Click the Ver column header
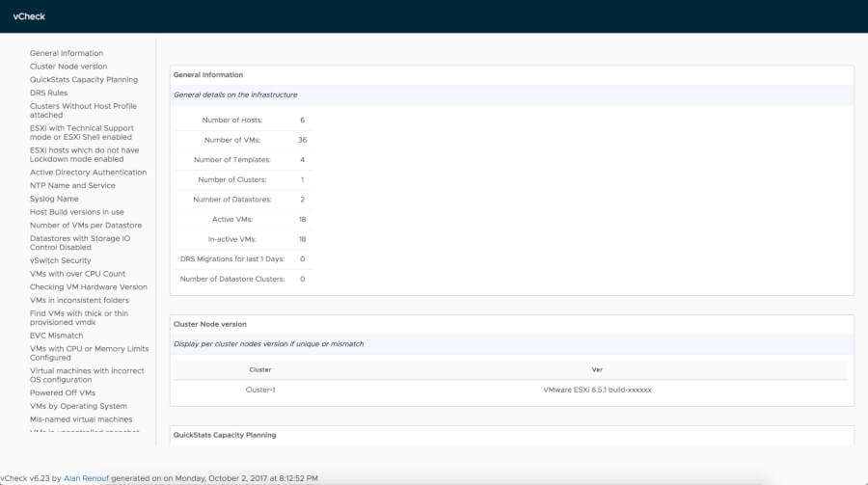Image resolution: width=868 pixels, height=485 pixels. 597,369
